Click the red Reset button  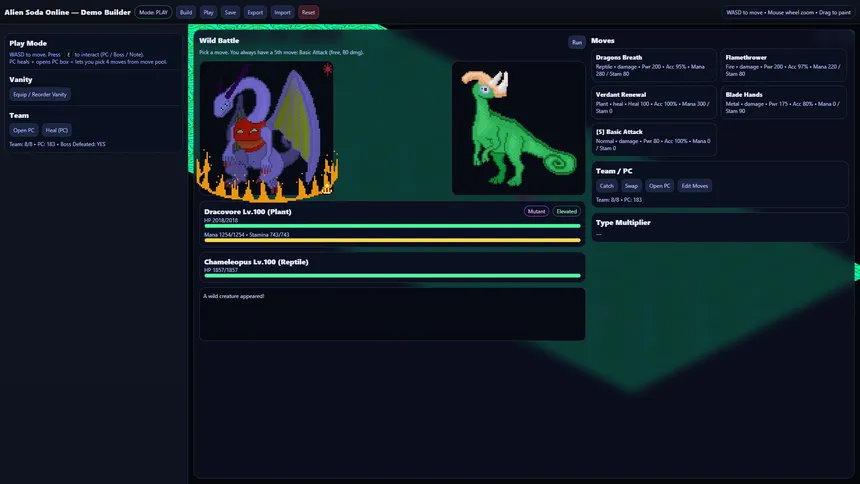click(x=308, y=12)
